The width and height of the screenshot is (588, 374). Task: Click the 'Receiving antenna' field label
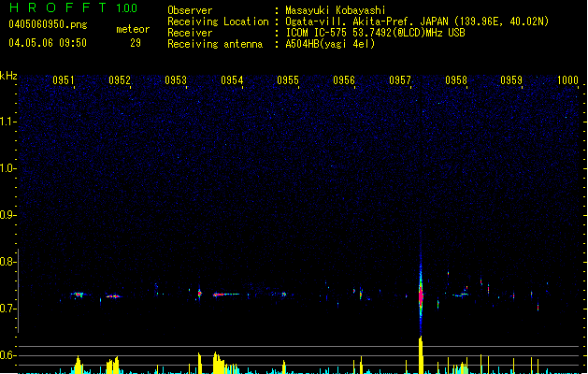tap(215, 44)
